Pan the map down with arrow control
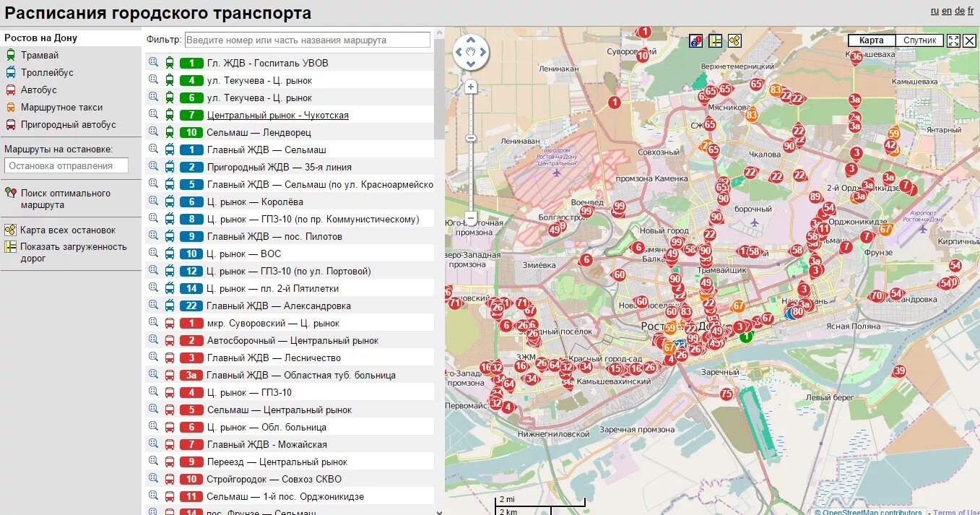This screenshot has width=980, height=515. tap(471, 64)
